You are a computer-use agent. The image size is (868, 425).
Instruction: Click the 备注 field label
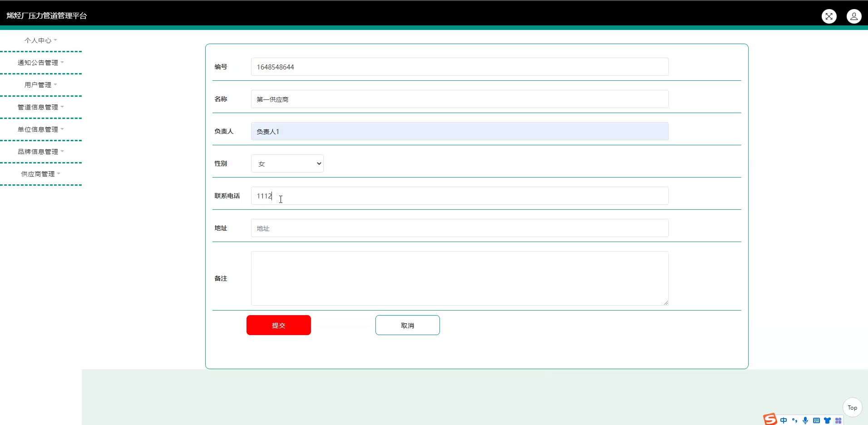221,278
